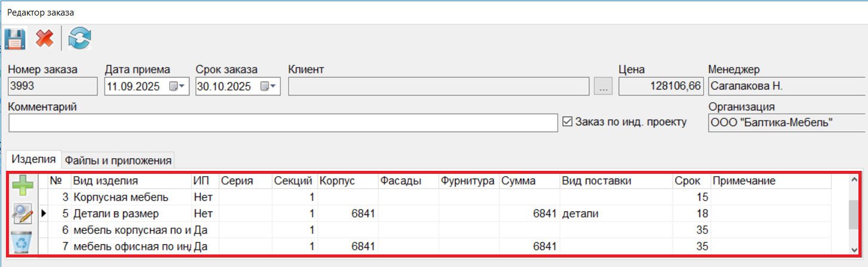
Task: Toggle 'Заказ по инд. проекту' checkbox
Action: [568, 122]
